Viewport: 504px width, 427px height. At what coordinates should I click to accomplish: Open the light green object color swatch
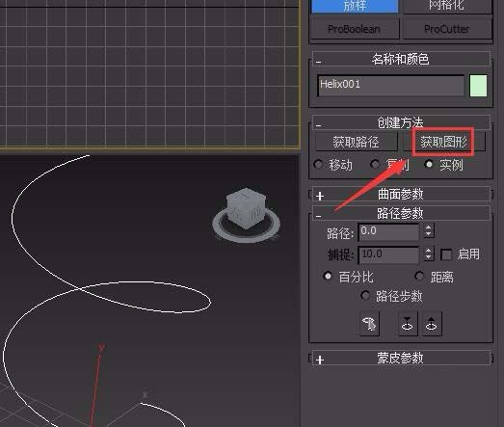click(x=478, y=86)
